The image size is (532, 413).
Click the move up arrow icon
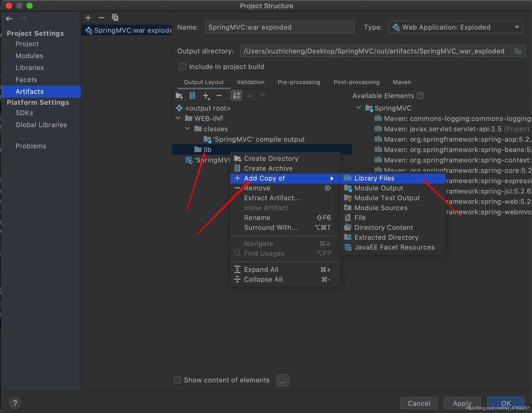click(x=250, y=95)
